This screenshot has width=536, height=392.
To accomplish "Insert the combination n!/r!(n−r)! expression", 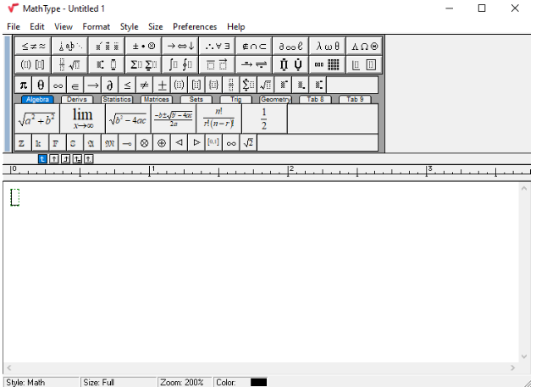I will (219, 119).
